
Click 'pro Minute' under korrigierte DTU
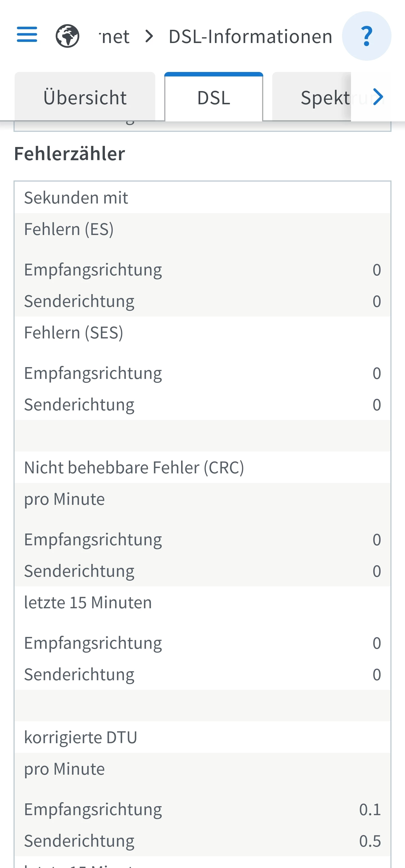point(64,769)
